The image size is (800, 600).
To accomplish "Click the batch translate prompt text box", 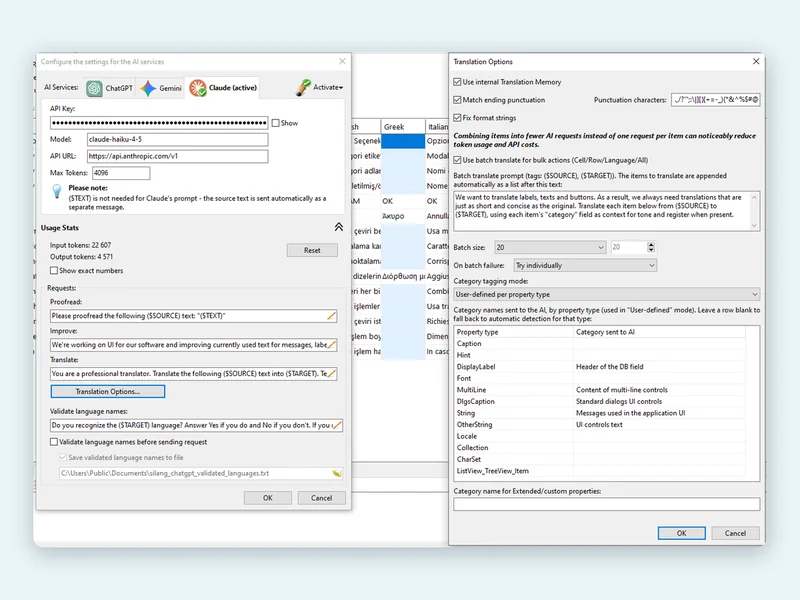I will pos(603,211).
